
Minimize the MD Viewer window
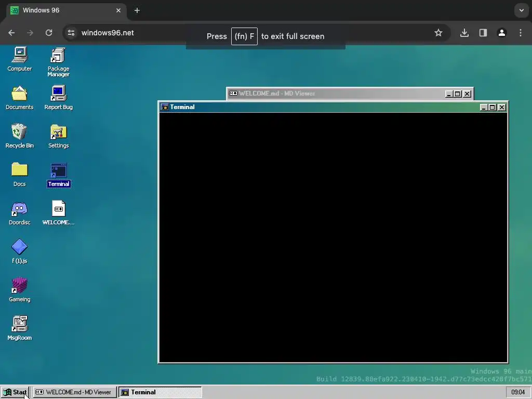click(449, 94)
